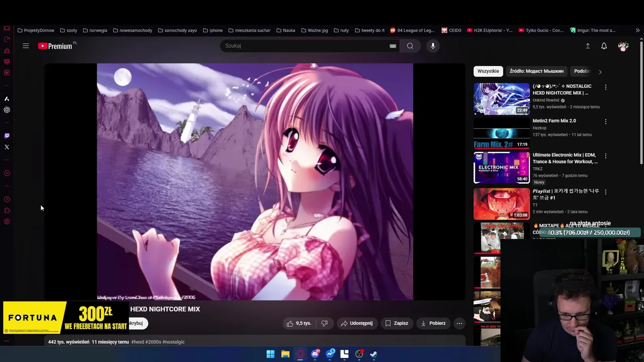Viewport: 644px width, 362px height.
Task: Open X (Twitter) in the Opera sidebar
Action: 7,147
